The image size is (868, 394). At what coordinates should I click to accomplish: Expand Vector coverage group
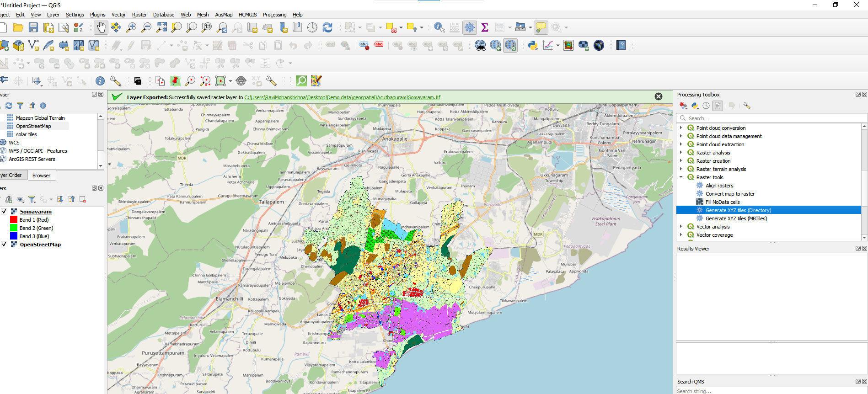coord(681,235)
